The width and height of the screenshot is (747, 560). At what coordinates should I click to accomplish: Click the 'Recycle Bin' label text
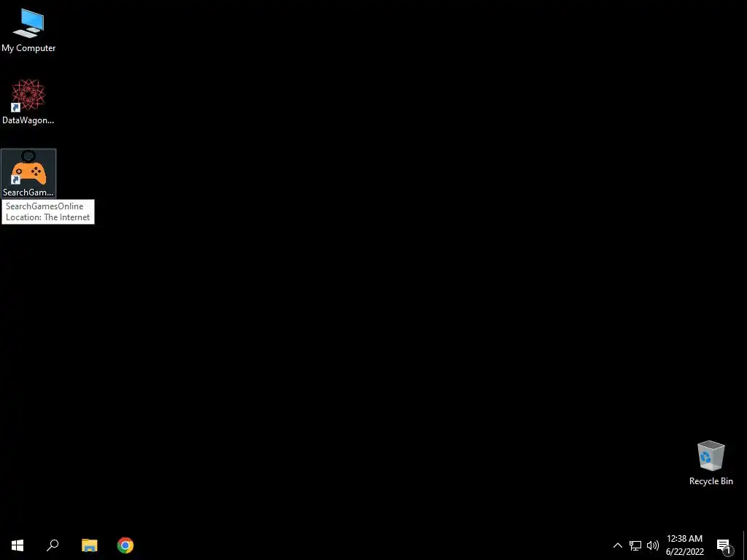click(x=711, y=481)
